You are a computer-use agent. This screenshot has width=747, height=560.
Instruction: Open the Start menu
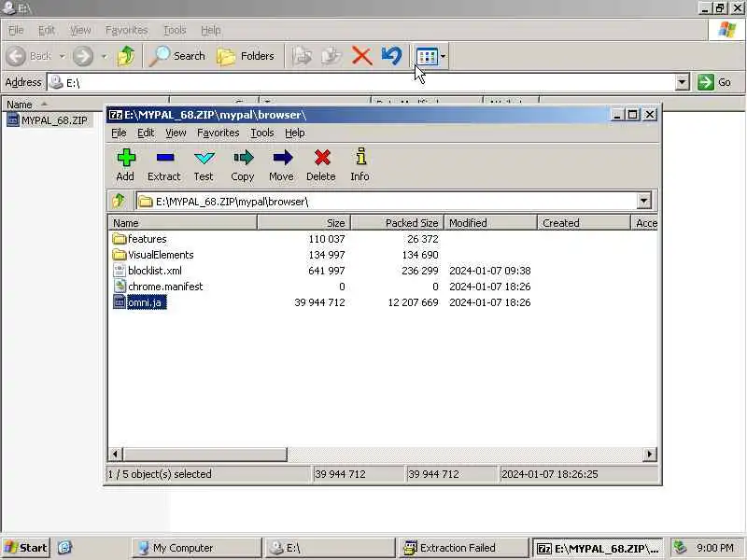point(26,548)
